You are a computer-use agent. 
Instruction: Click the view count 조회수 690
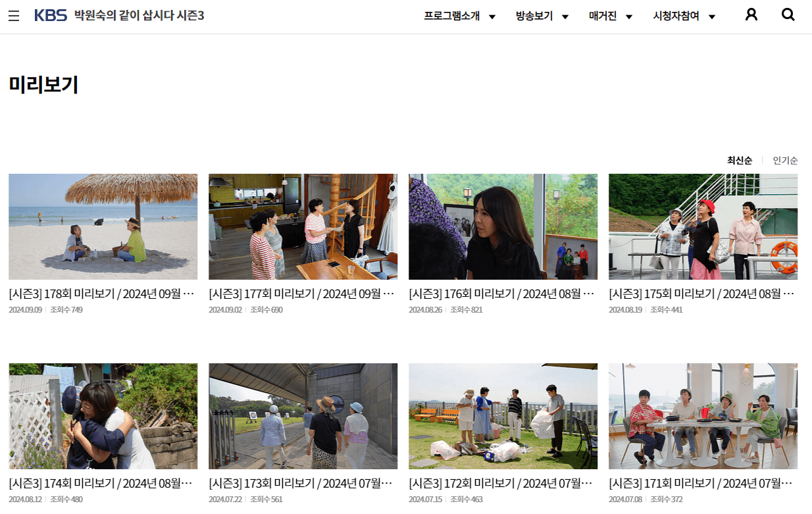tap(266, 310)
